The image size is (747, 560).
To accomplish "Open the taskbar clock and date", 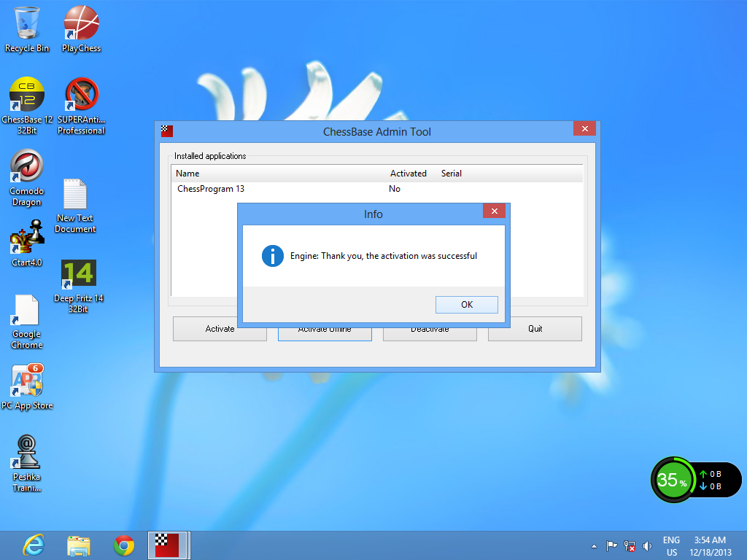I will pos(710,546).
